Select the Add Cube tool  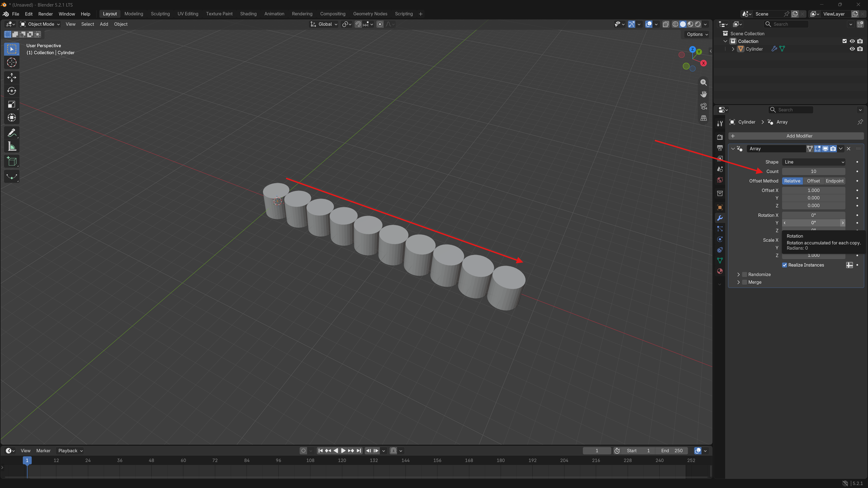[12, 162]
